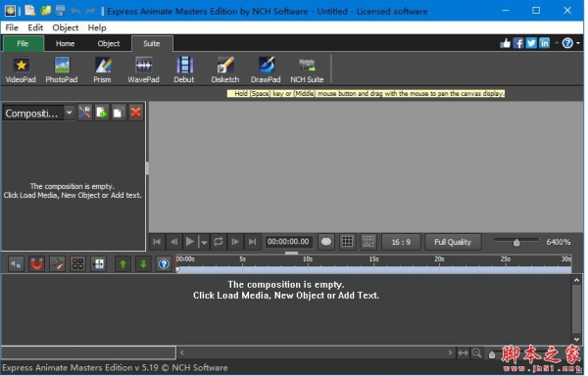Step forward one frame
This screenshot has height=376, width=588.
tap(235, 242)
